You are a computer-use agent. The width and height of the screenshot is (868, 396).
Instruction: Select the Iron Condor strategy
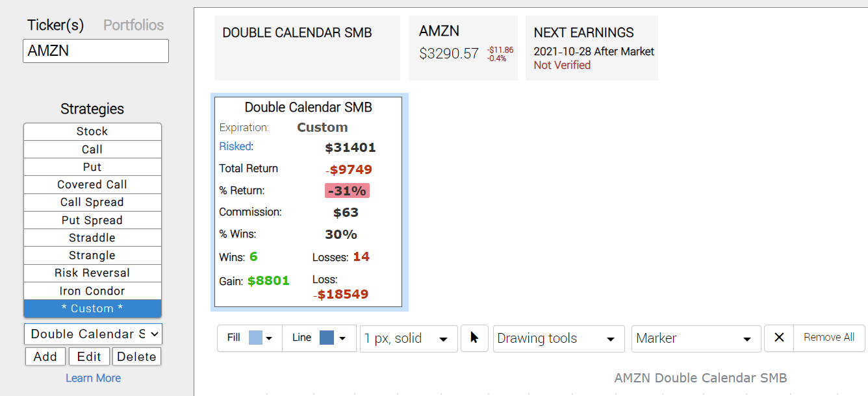point(92,291)
